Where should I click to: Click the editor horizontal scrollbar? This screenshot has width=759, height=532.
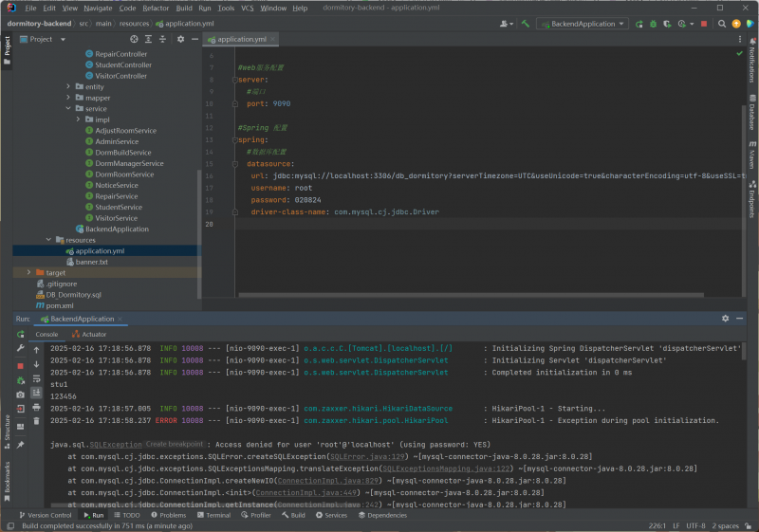(x=471, y=295)
